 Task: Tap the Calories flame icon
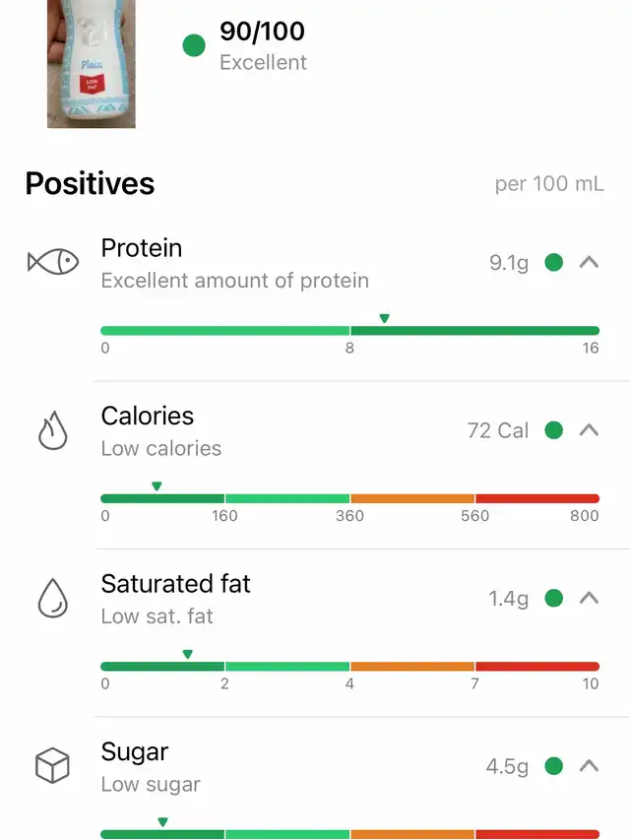coord(52,431)
